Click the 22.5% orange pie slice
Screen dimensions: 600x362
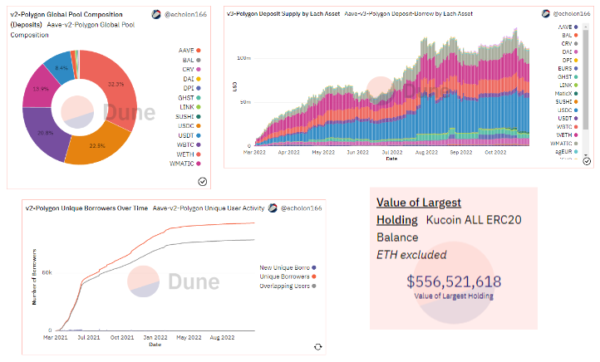(x=97, y=146)
